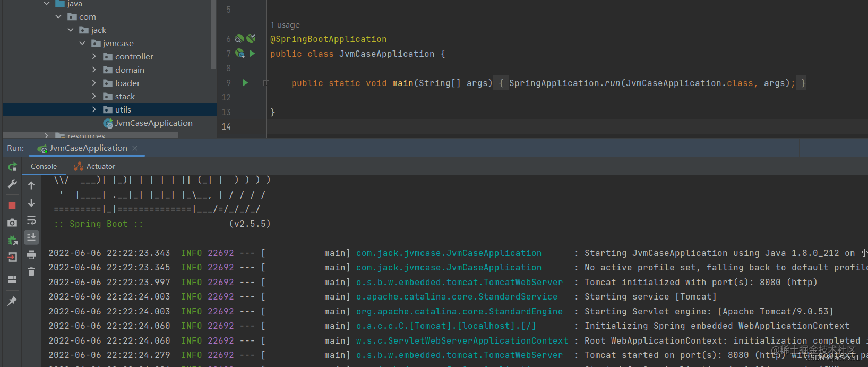Click the pin tab icon

tap(12, 301)
